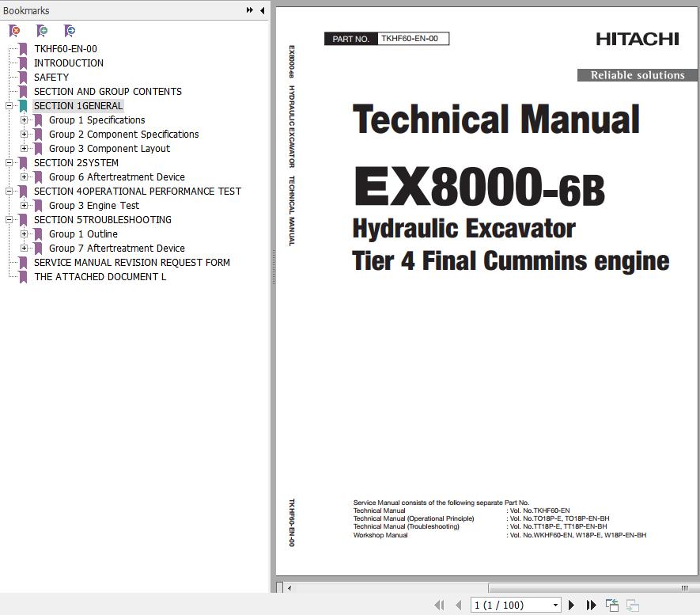Click bookmark icon beside INTRODUCTION
The height and width of the screenshot is (615, 700).
tap(23, 63)
